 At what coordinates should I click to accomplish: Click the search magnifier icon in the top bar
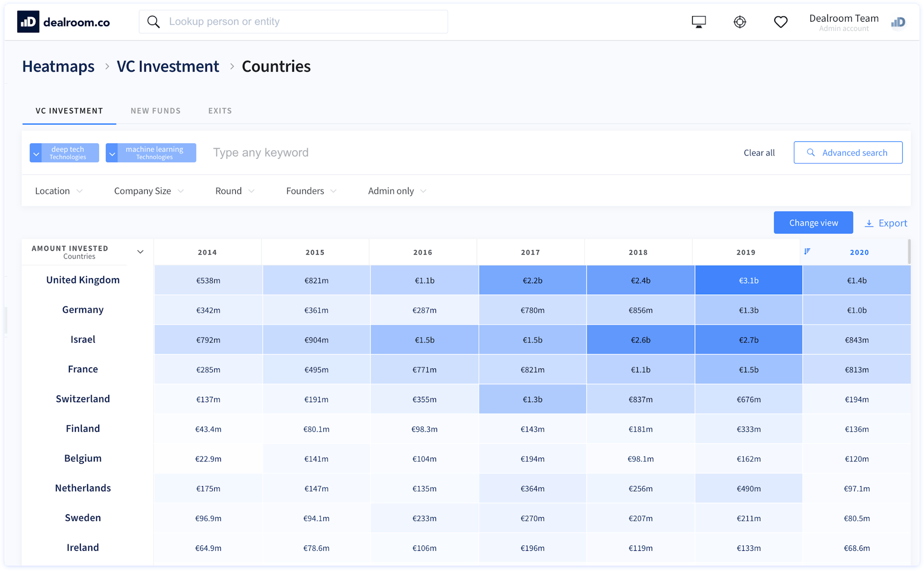153,21
